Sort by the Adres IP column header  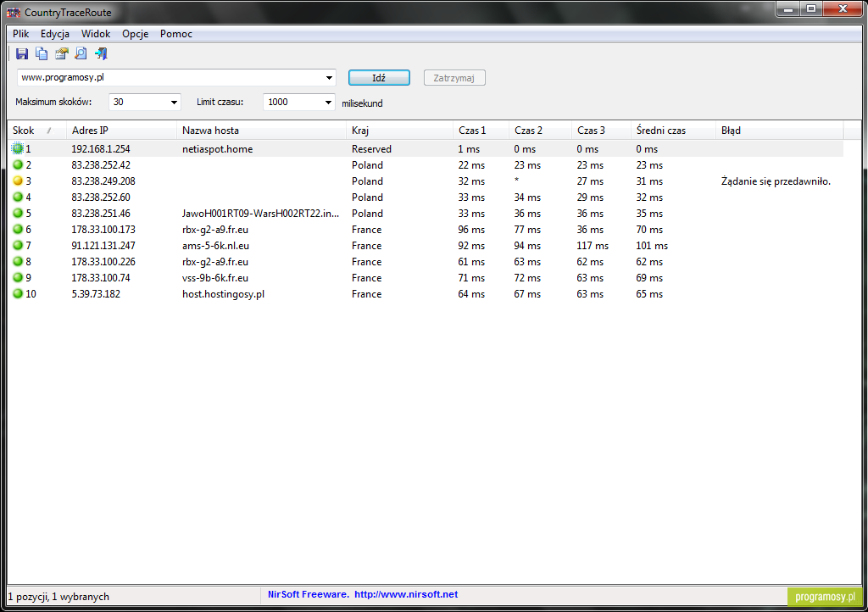[121, 131]
